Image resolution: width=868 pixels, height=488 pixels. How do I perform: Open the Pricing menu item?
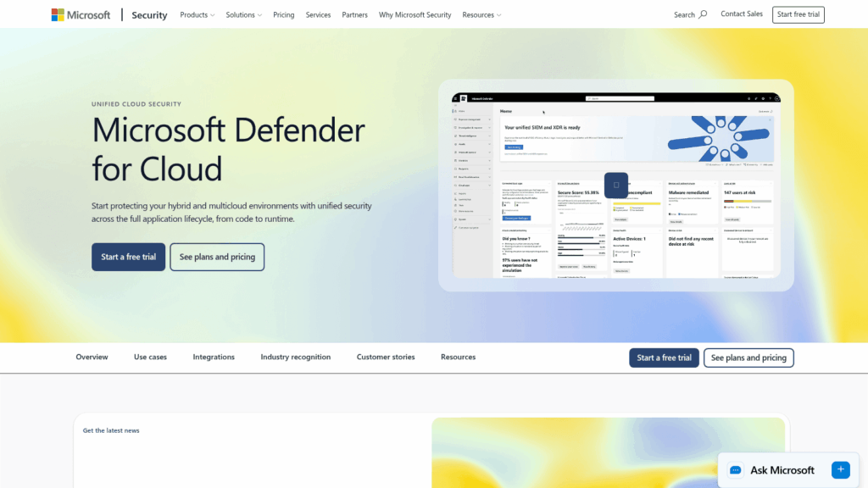pos(283,15)
